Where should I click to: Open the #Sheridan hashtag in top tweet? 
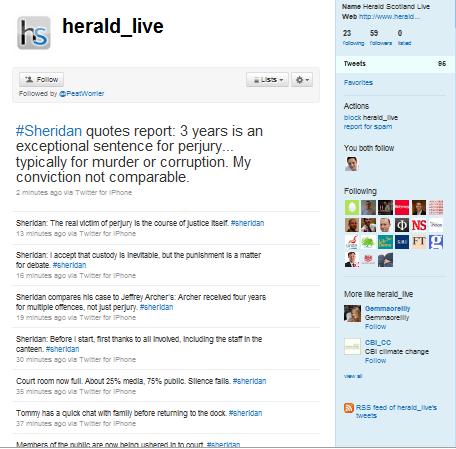(x=49, y=131)
